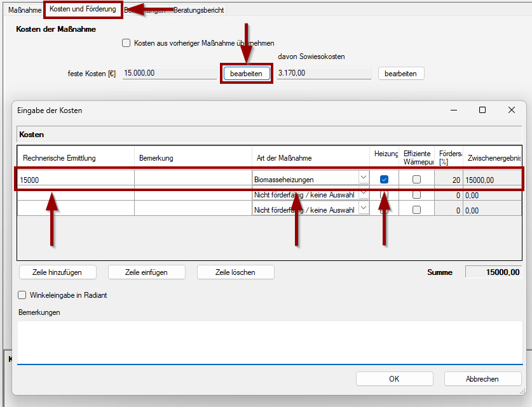Enable Winkeleingabe in Radiant checkbox

[x=22, y=295]
